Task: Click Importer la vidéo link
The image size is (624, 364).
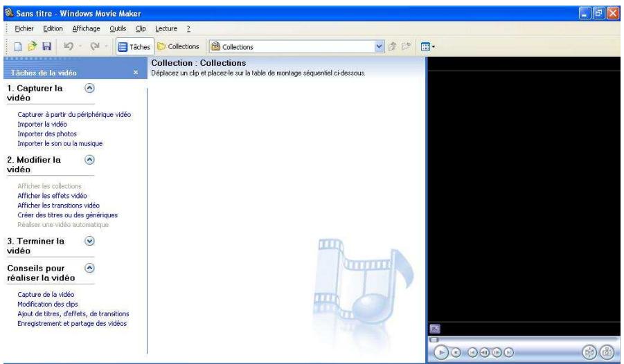Action: pos(42,124)
